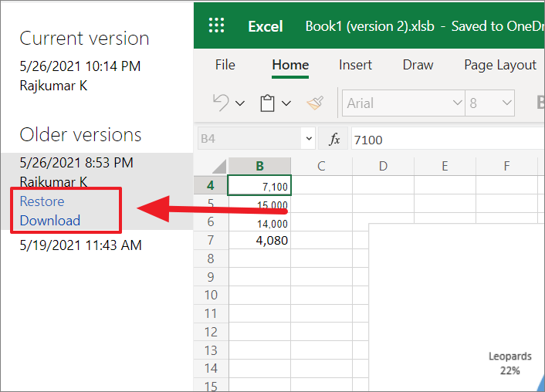
Task: Switch to the Page Layout tab
Action: click(x=500, y=66)
